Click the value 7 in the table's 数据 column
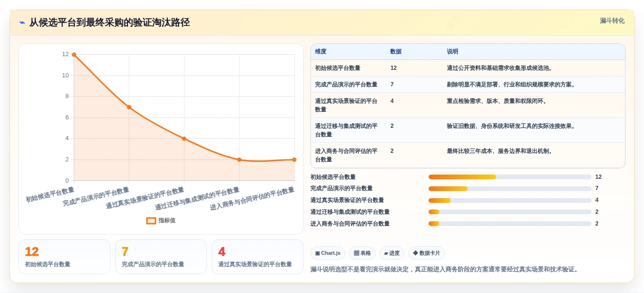 click(392, 84)
